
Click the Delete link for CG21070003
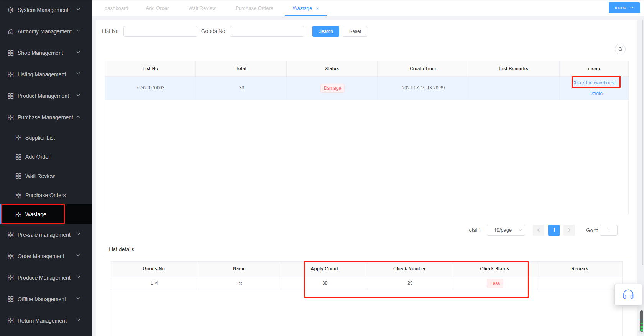[596, 94]
